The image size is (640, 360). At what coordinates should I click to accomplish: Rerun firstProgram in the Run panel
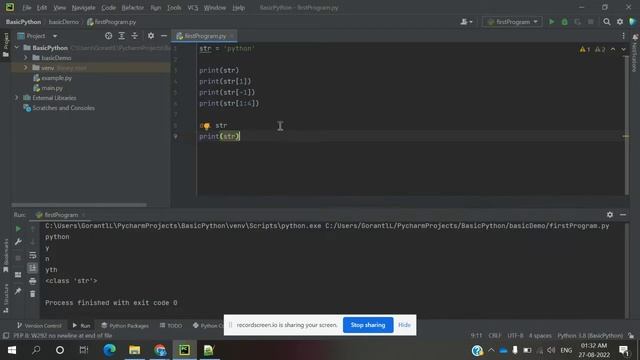18,229
